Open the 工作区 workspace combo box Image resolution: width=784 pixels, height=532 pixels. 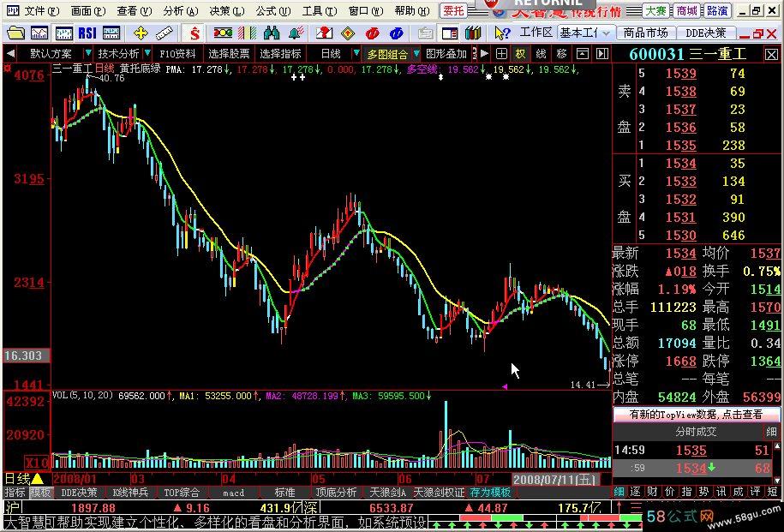pos(585,33)
